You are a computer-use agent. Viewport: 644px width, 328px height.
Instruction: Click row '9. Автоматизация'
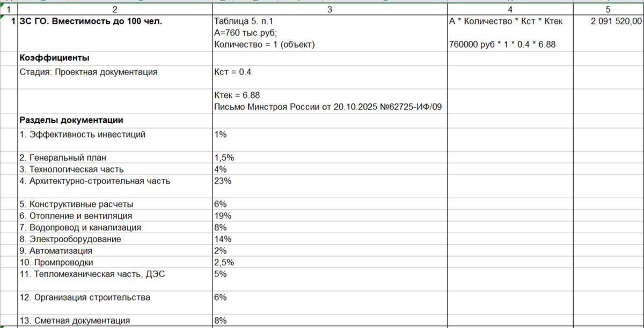click(115, 250)
